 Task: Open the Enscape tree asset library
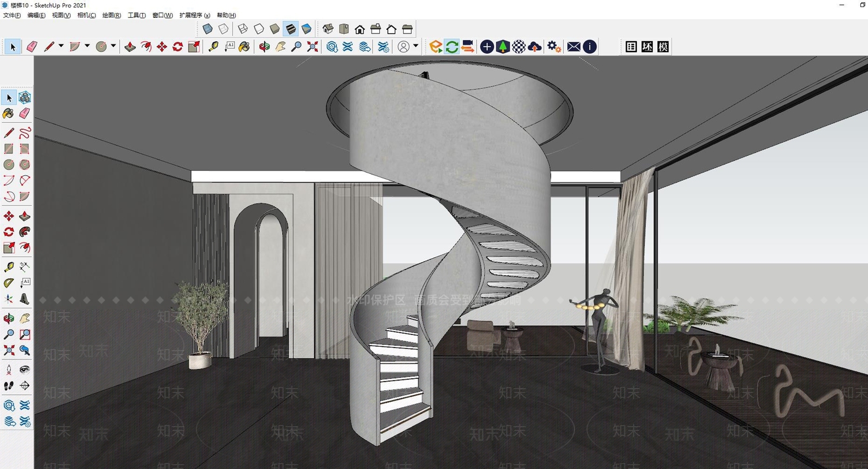(x=503, y=47)
